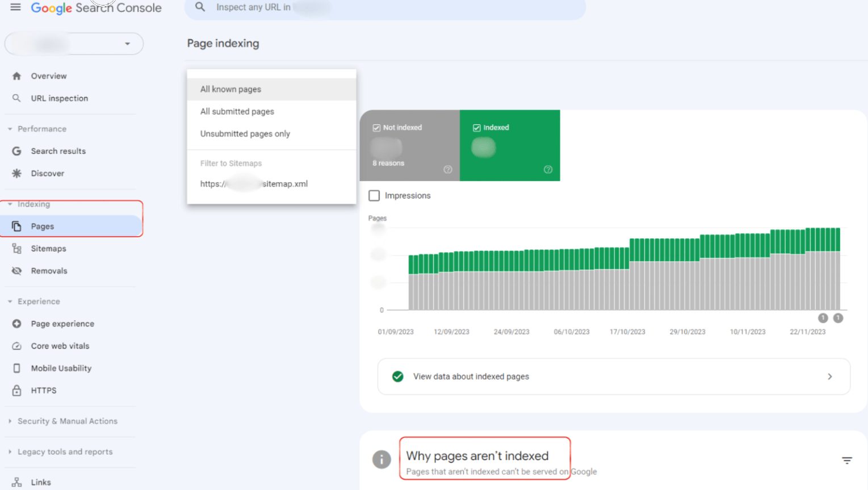Image resolution: width=868 pixels, height=490 pixels.
Task: Select All submitted pages option
Action: coord(271,111)
